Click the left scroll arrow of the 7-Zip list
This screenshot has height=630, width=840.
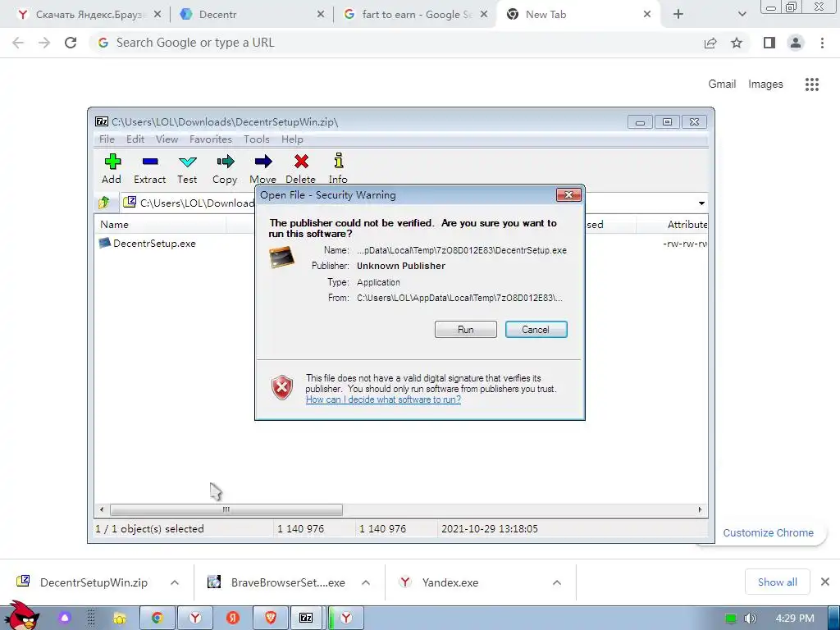102,509
